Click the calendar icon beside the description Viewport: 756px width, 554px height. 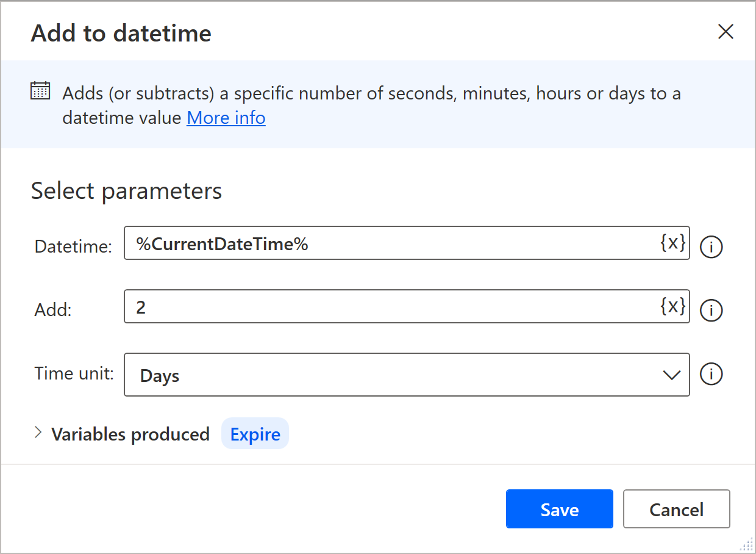click(x=40, y=91)
